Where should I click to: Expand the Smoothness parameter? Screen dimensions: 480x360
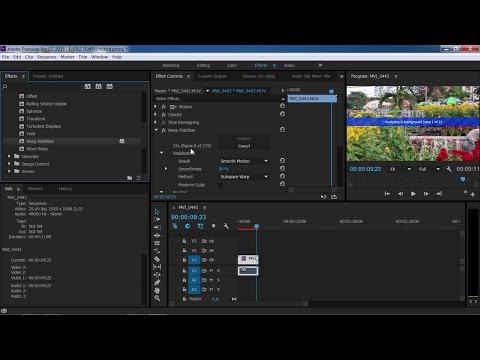coord(166,169)
